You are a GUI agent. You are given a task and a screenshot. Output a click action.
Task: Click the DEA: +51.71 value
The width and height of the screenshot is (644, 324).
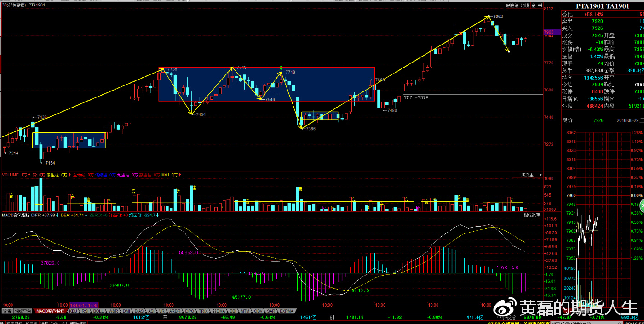pyautogui.click(x=73, y=215)
